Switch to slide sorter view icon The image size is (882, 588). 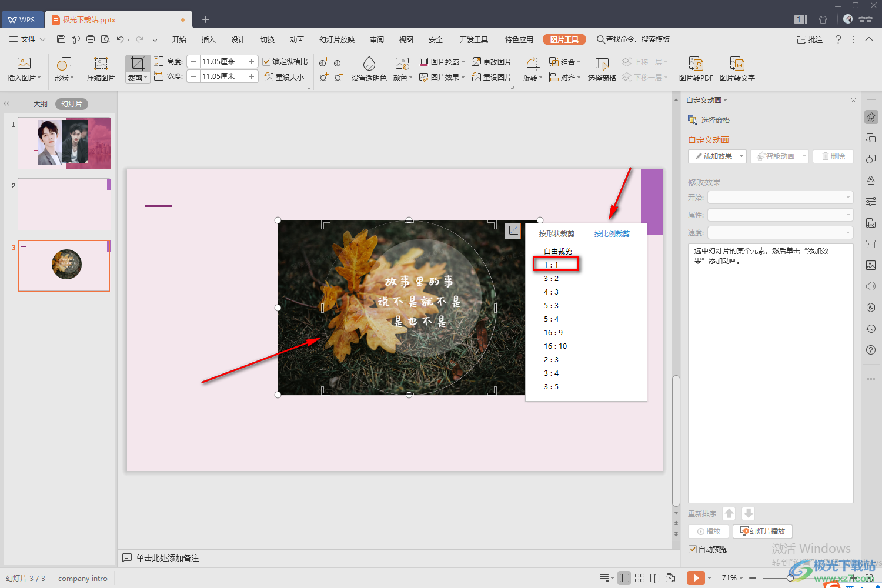[x=640, y=578]
